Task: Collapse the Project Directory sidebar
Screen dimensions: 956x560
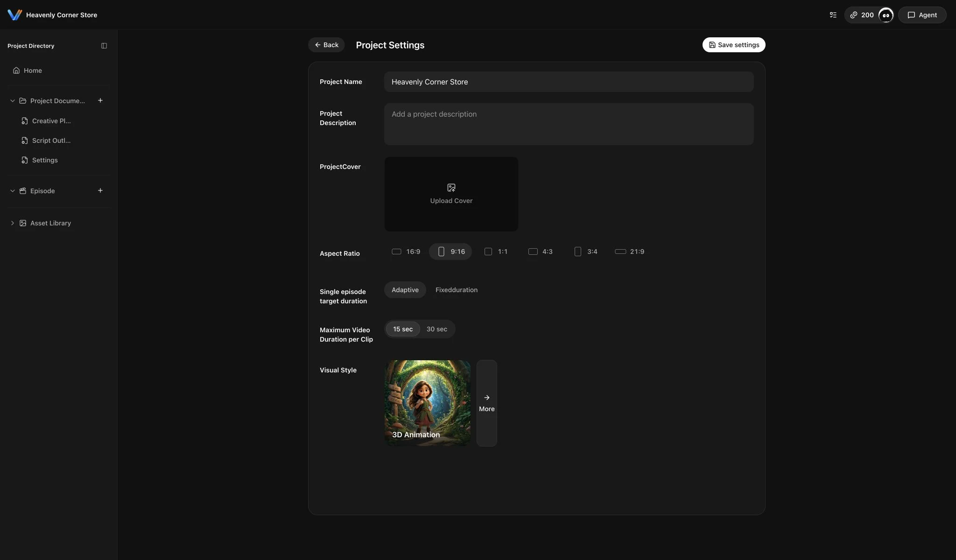Action: 104,46
